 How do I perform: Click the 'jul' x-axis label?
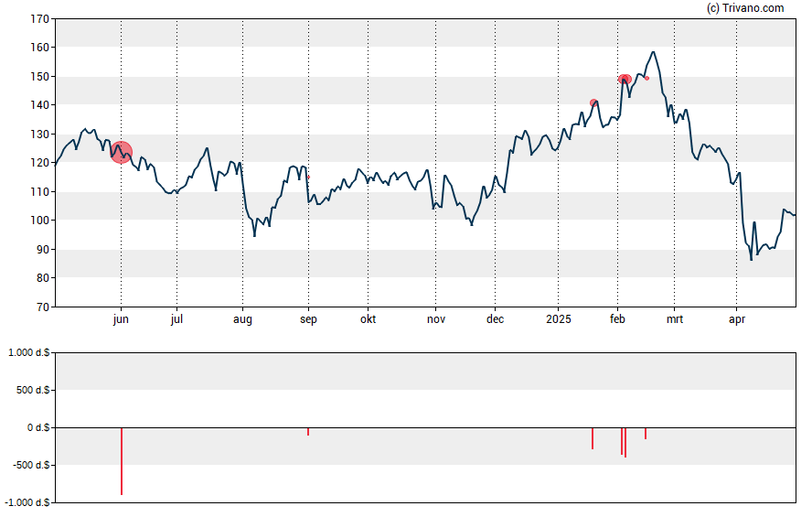(176, 319)
